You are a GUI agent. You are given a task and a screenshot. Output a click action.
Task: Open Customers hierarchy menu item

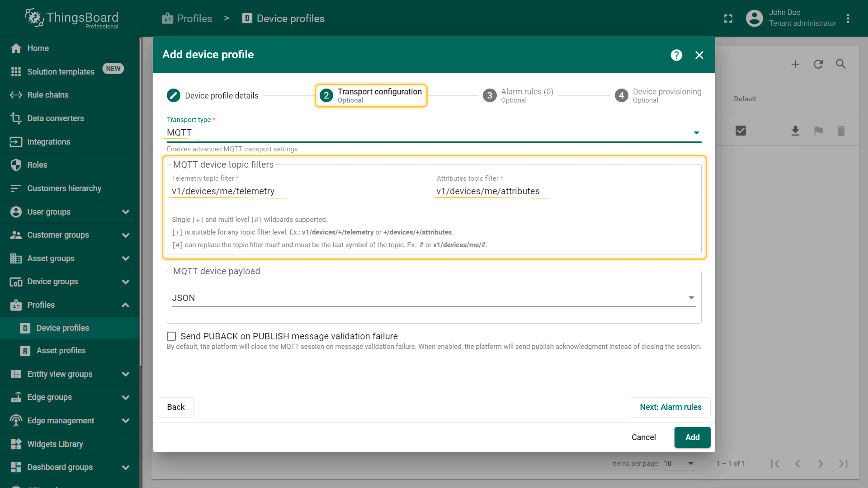70,188
